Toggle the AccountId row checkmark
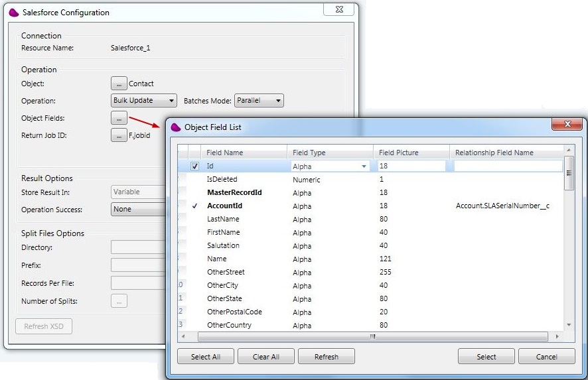Image resolution: width=588 pixels, height=380 pixels. (194, 206)
